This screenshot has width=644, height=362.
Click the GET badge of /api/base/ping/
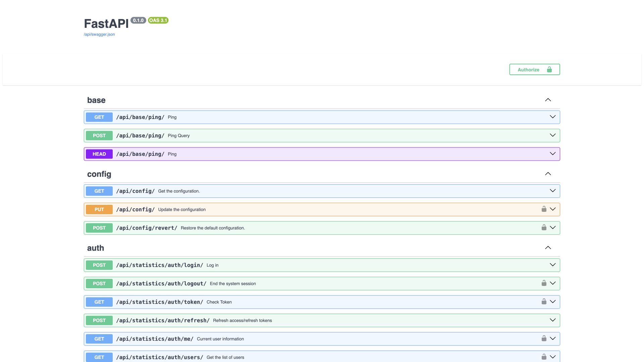click(x=99, y=117)
